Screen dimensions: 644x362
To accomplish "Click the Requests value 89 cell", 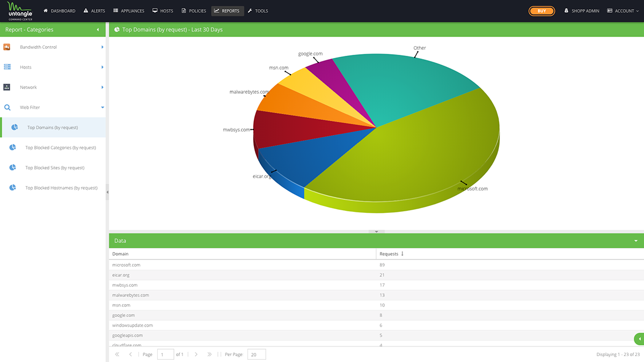I will [x=510, y=265].
